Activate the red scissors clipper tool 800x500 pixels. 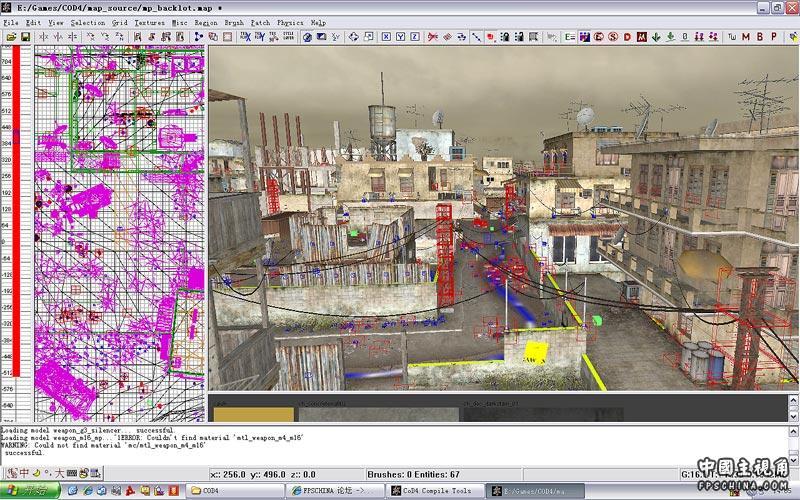click(x=433, y=37)
